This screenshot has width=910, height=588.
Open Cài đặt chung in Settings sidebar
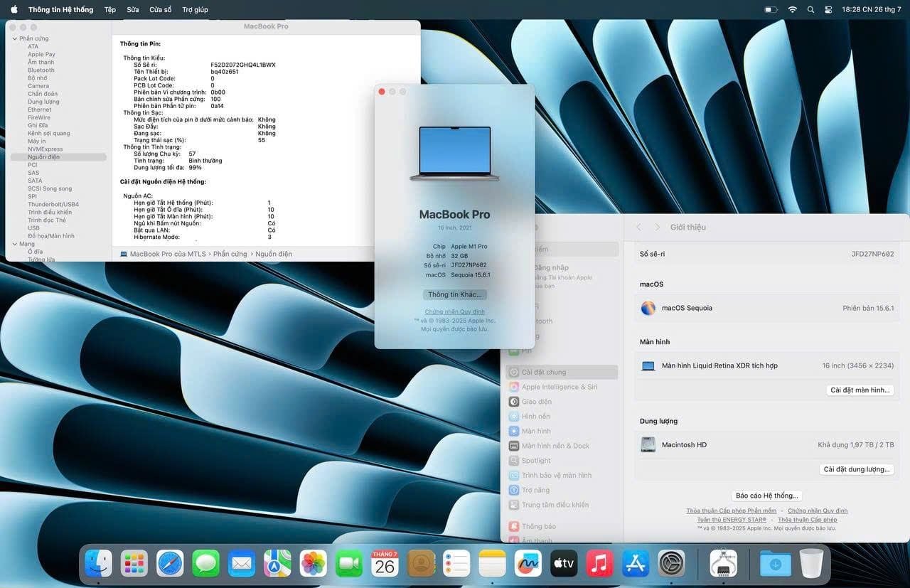(562, 372)
